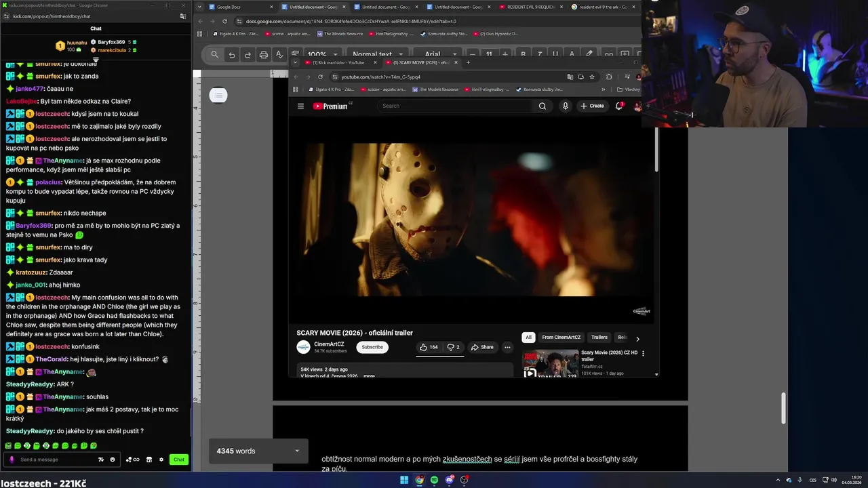Open options for Scary Movie CZ HD trailer
The width and height of the screenshot is (868, 488).
coord(643,353)
